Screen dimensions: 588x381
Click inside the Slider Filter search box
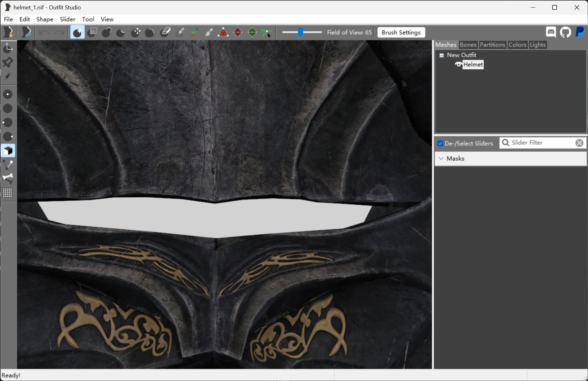[539, 142]
